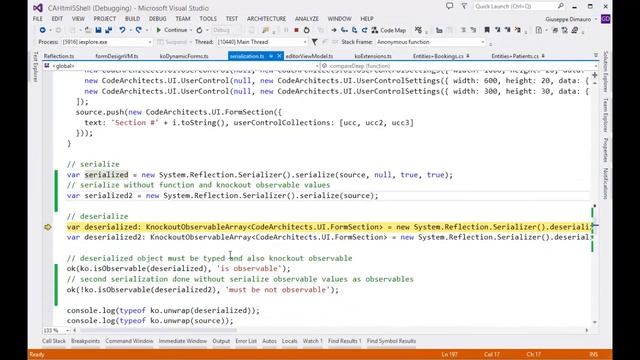Switch to the editorViewModel.ts tab
This screenshot has width=640, height=360.
(309, 56)
